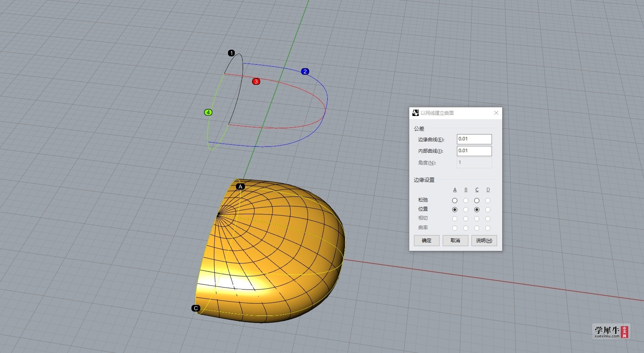The height and width of the screenshot is (353, 644).
Task: Click the 内部曲线(I) label
Action: [x=430, y=151]
